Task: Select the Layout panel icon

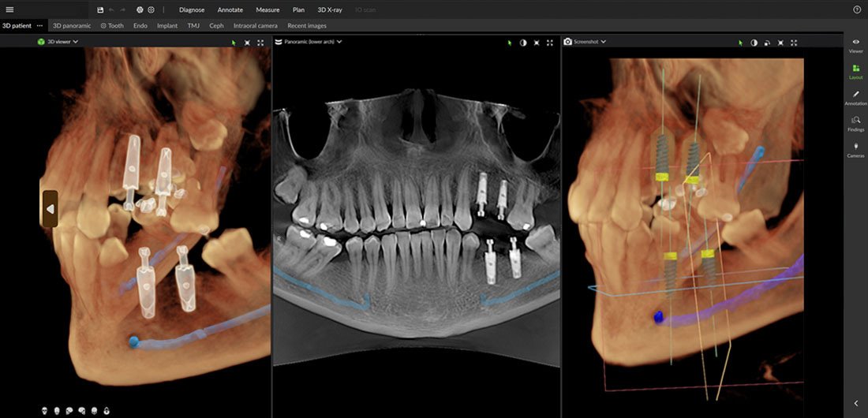Action: click(855, 71)
